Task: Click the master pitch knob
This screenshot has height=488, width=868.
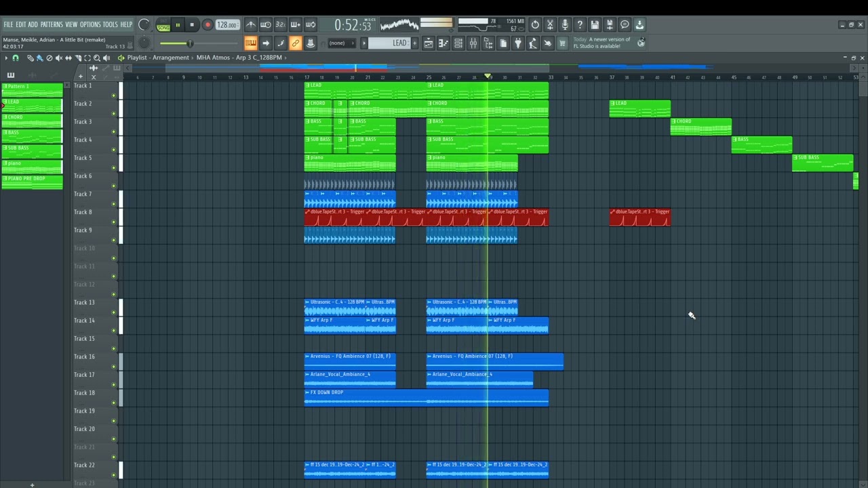Action: (x=144, y=43)
